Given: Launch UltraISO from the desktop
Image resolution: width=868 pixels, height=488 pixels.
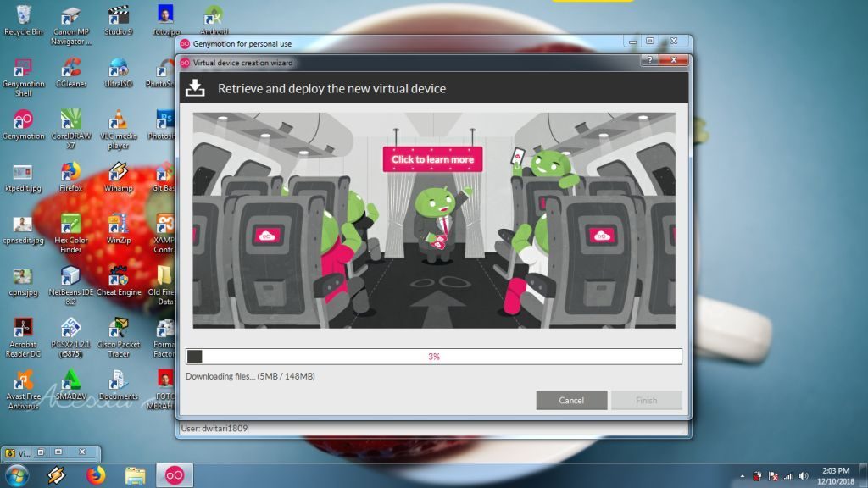Looking at the screenshot, I should pos(119,73).
